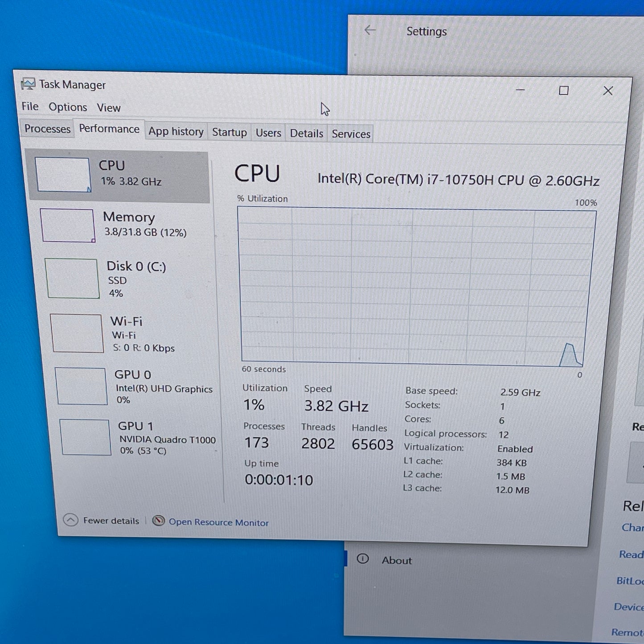Open the View menu
The height and width of the screenshot is (644, 644).
point(108,107)
